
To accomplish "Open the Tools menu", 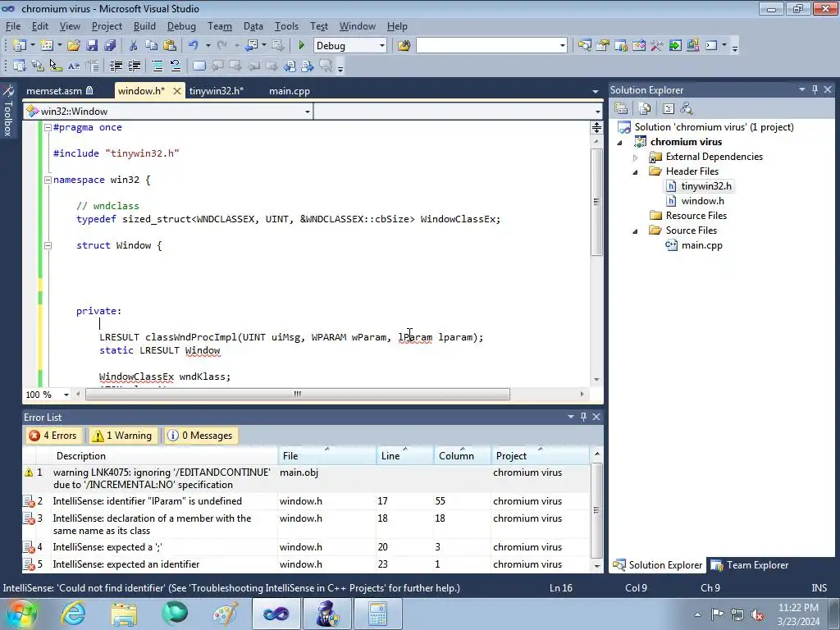I will (286, 26).
